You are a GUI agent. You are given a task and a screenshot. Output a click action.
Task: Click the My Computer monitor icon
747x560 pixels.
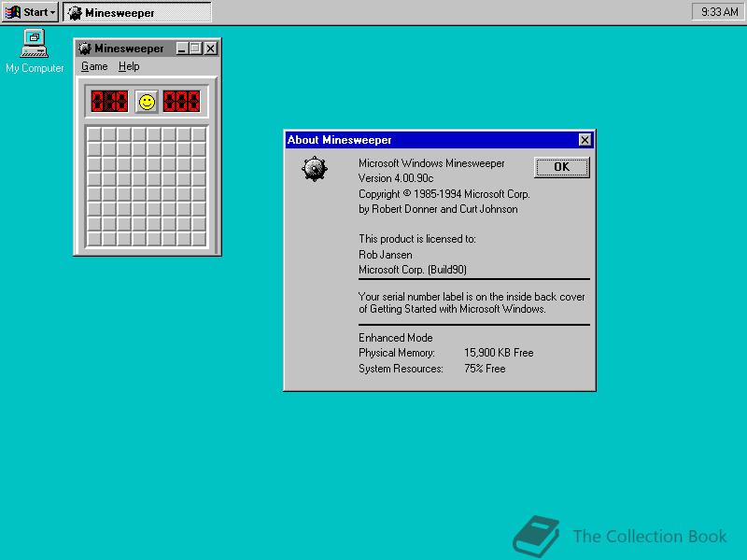point(35,42)
